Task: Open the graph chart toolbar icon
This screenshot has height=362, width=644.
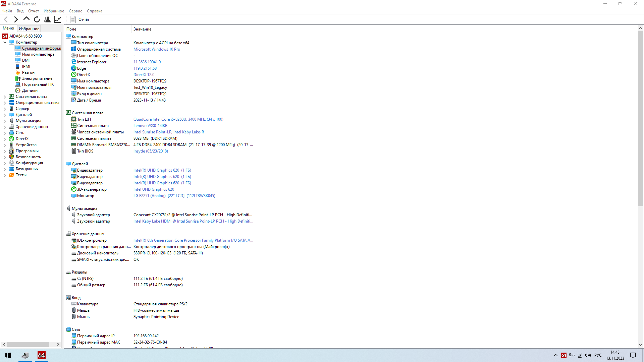Action: (x=58, y=19)
